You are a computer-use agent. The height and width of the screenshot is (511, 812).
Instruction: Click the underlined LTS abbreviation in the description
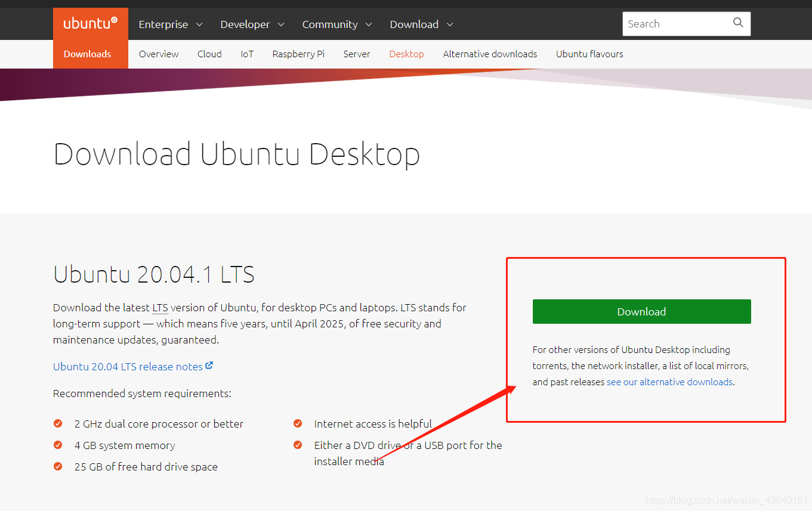[160, 308]
